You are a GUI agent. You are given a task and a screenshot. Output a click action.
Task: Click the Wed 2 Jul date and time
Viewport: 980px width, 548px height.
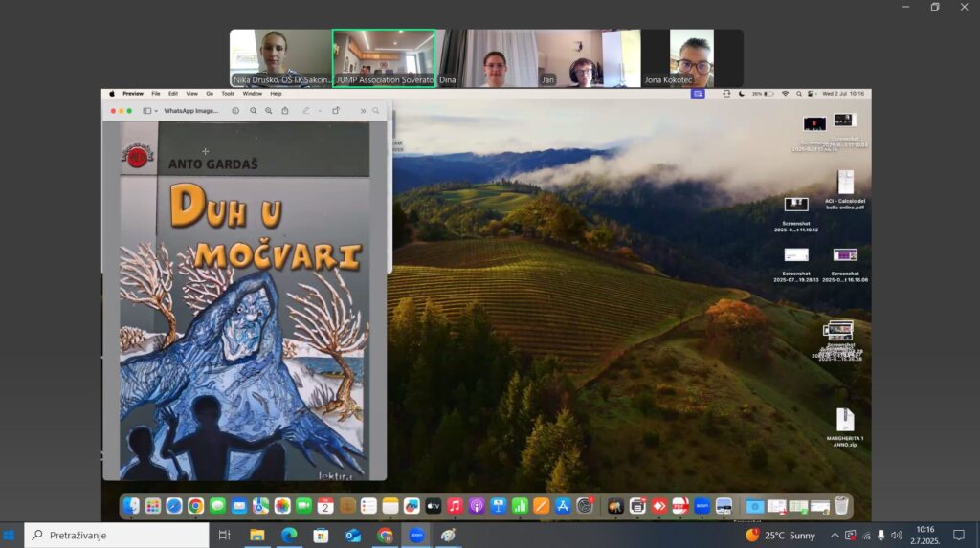click(843, 94)
